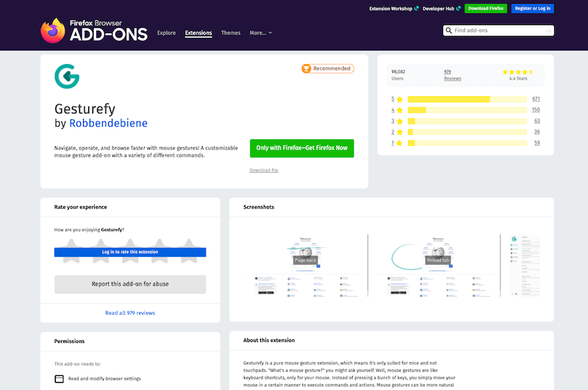Open the Extensions tab
588x390 pixels.
click(x=198, y=33)
